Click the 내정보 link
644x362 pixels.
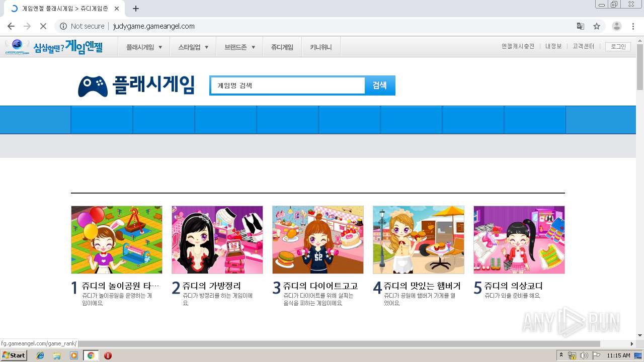(x=553, y=46)
